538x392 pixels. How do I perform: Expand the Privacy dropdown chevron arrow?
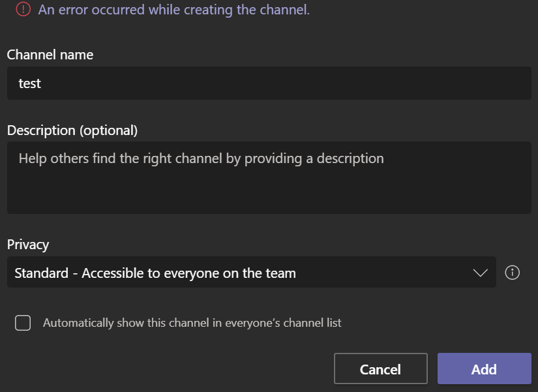tap(481, 273)
